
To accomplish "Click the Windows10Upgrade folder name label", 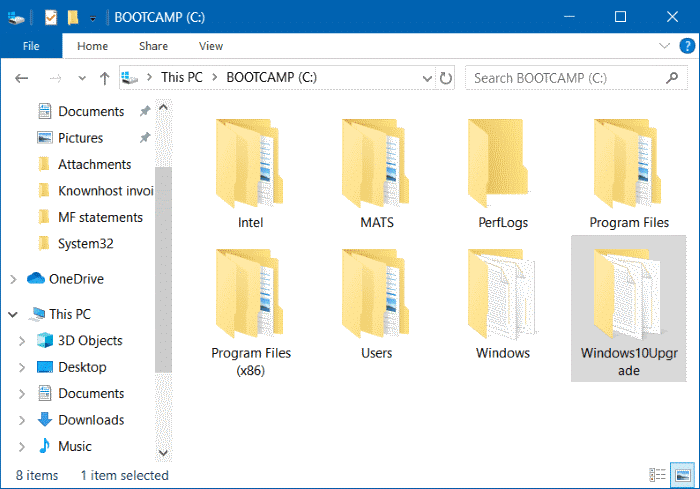I will tap(629, 362).
